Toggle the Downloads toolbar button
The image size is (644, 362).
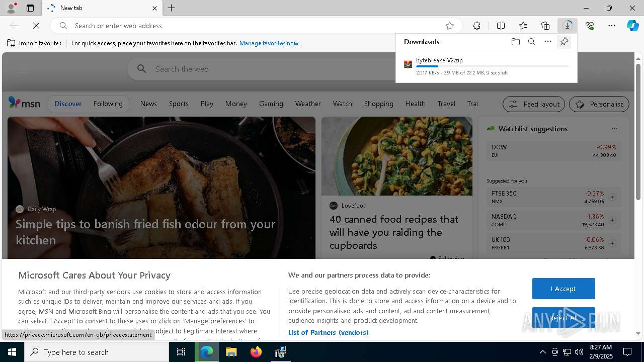click(x=568, y=26)
